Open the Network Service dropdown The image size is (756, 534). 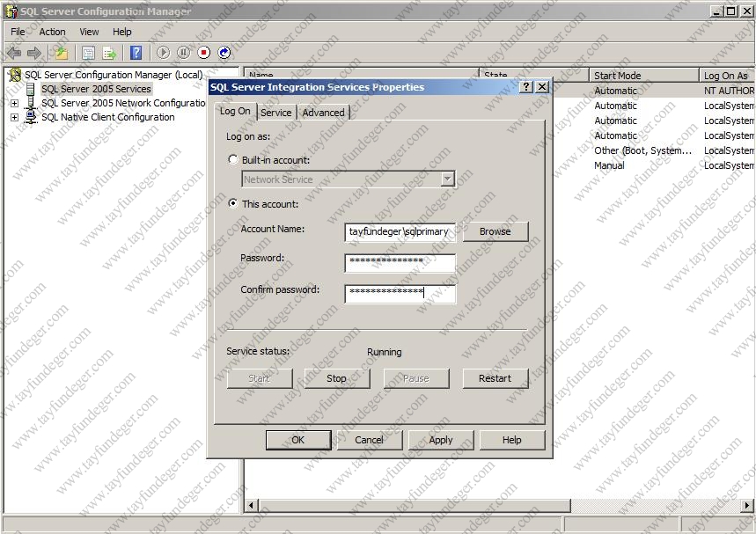[448, 179]
